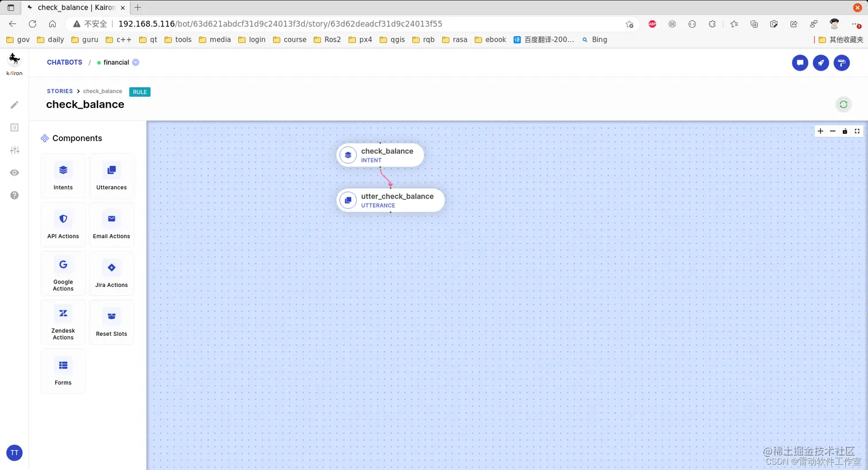Open the browser favorites list icon
Viewport: 868px width, 470px height.
(734, 24)
